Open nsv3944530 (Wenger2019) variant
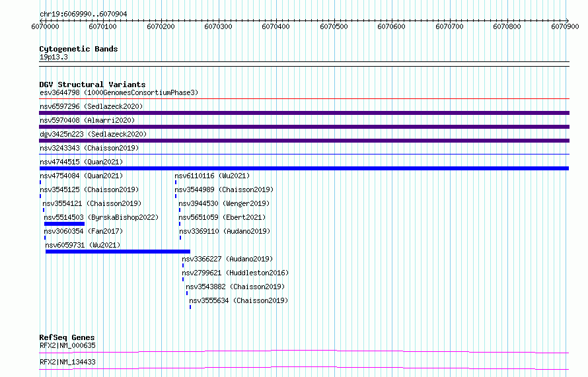 [224, 203]
